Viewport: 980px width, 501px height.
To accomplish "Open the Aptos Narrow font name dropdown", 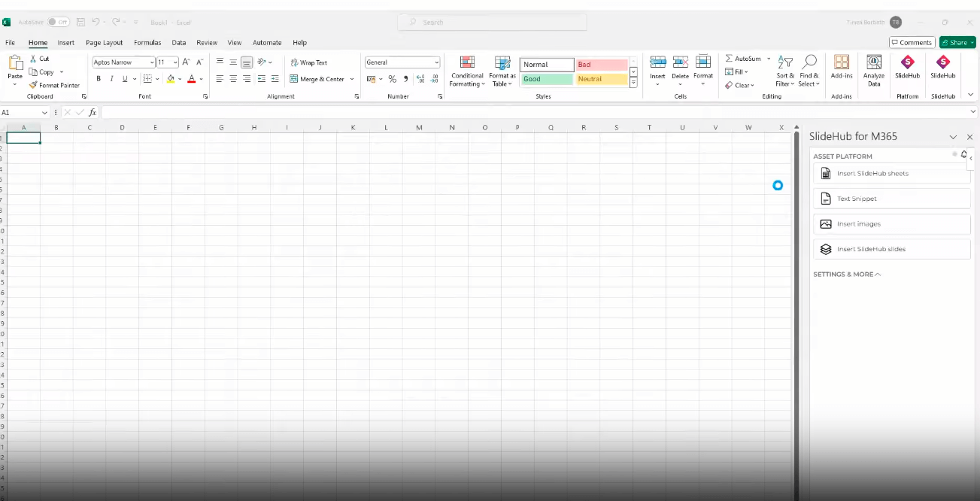I will pos(152,62).
